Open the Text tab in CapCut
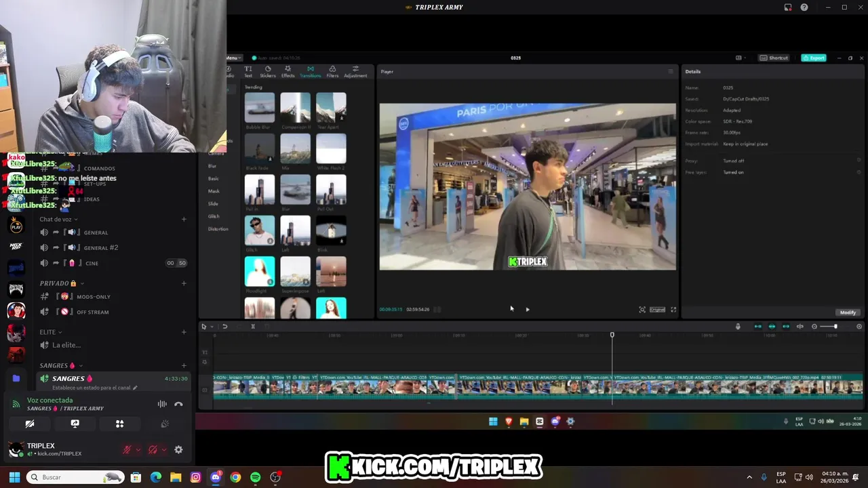Screen dimensions: 868x488 pyautogui.click(x=248, y=71)
